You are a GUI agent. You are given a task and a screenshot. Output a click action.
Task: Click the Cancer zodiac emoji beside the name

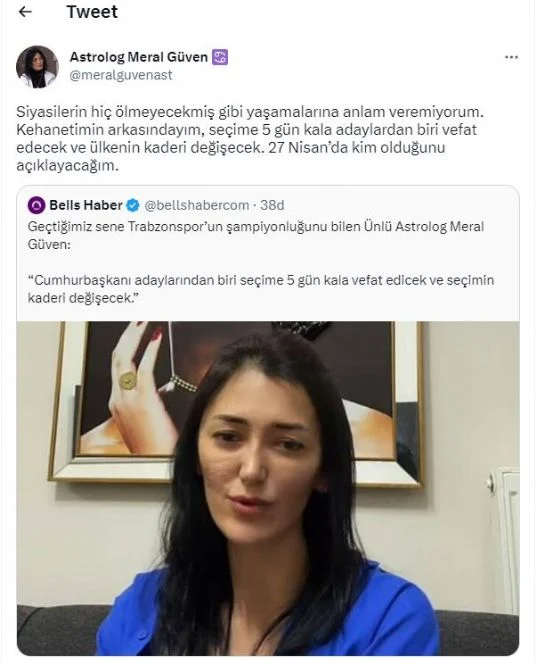click(x=220, y=57)
